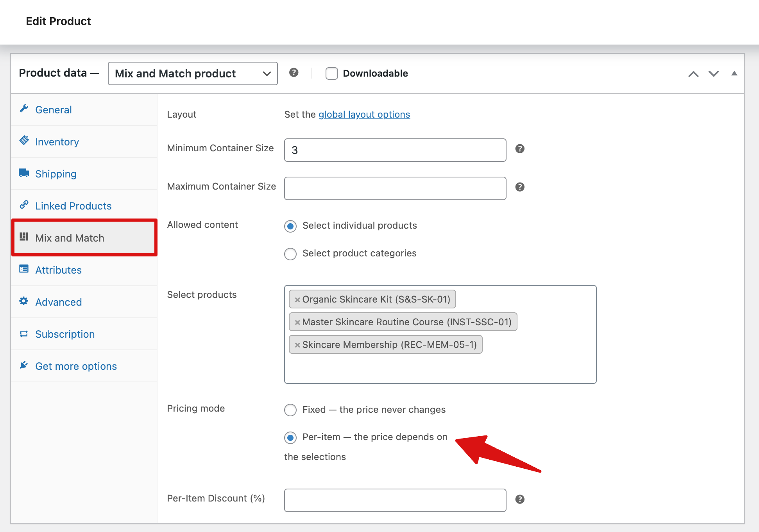Click the Mix and Match grid icon
Image resolution: width=759 pixels, height=532 pixels.
tap(24, 236)
